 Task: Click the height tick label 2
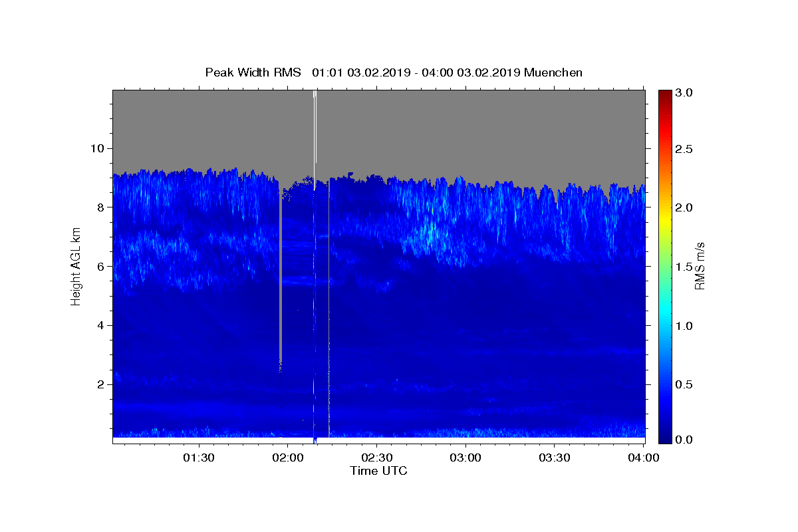(x=102, y=384)
